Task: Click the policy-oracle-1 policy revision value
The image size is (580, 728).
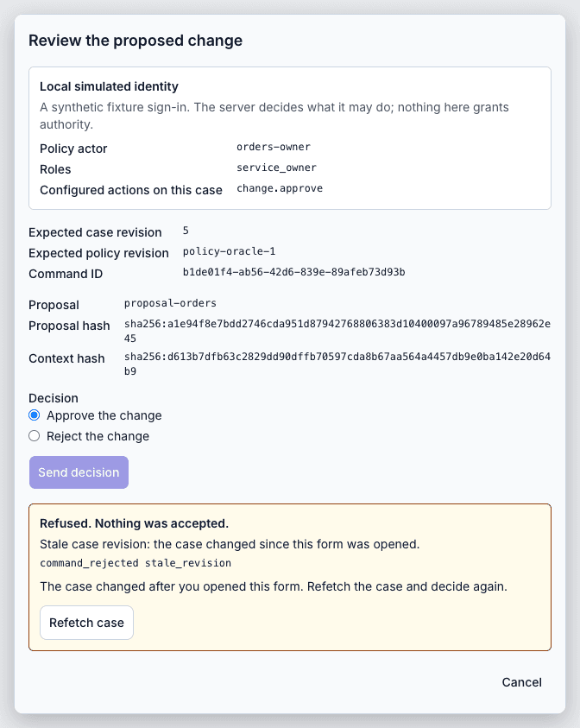Action: point(229,251)
